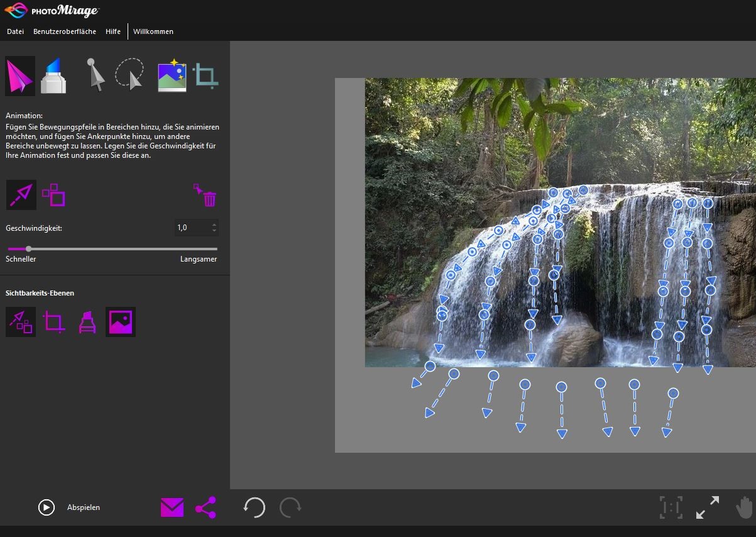Open the image enhancement tool

[x=172, y=75]
